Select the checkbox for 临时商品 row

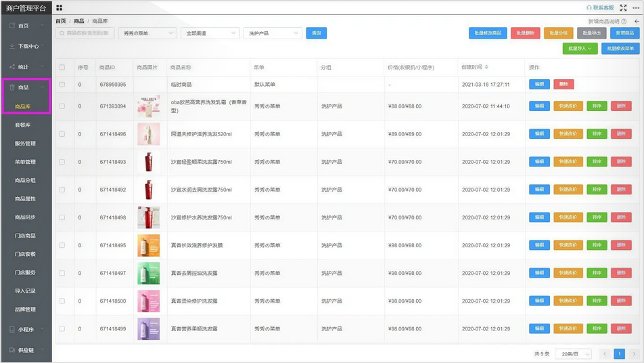coord(62,85)
